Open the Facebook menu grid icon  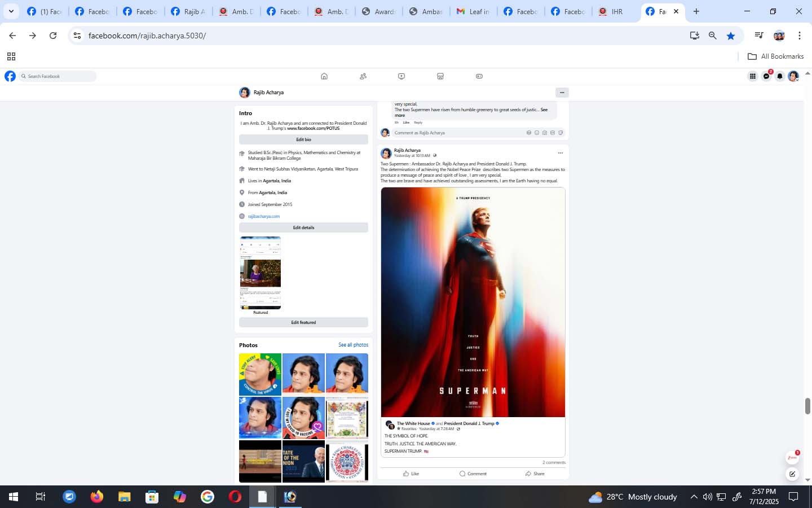pyautogui.click(x=753, y=76)
